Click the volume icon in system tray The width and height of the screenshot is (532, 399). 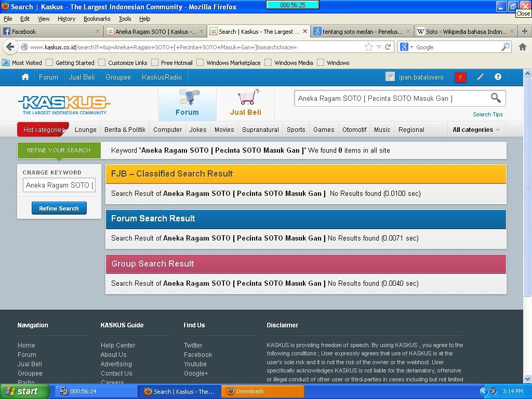tap(493, 391)
